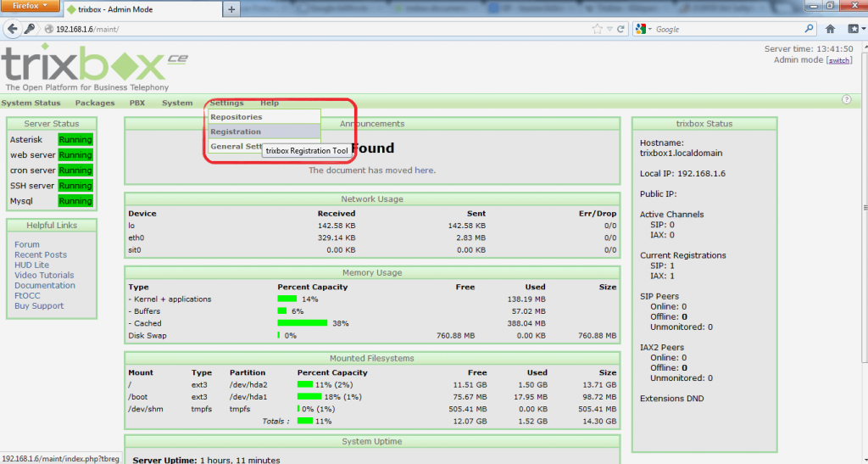Open the Forum helpful link

pyautogui.click(x=27, y=245)
